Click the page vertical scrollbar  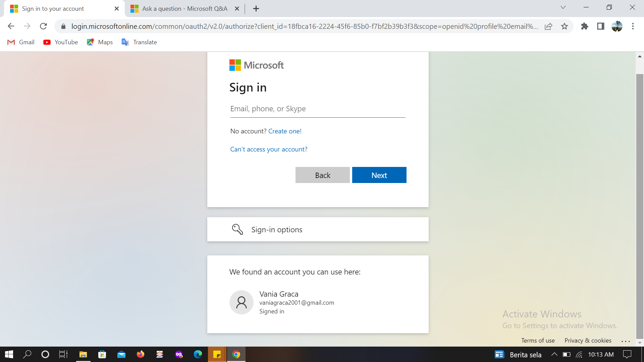click(x=640, y=201)
